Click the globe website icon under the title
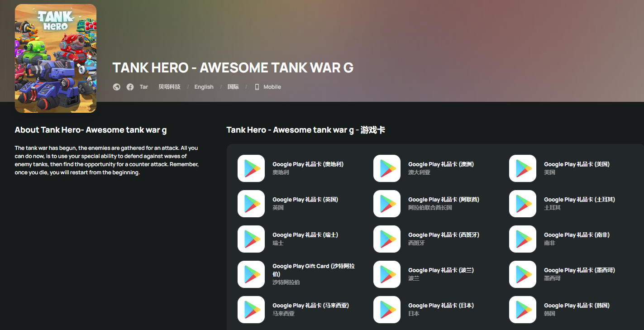Screen dimensions: 644x330 (117, 87)
